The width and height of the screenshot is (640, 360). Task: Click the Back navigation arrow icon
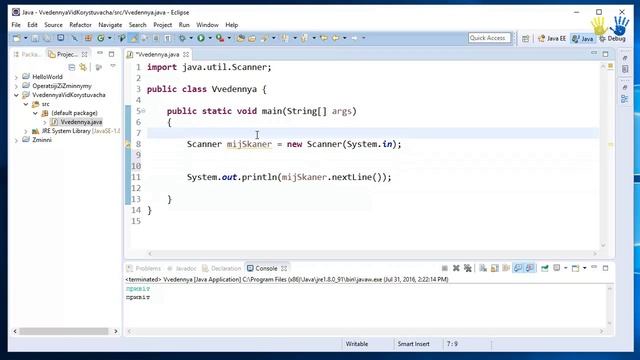point(336,38)
